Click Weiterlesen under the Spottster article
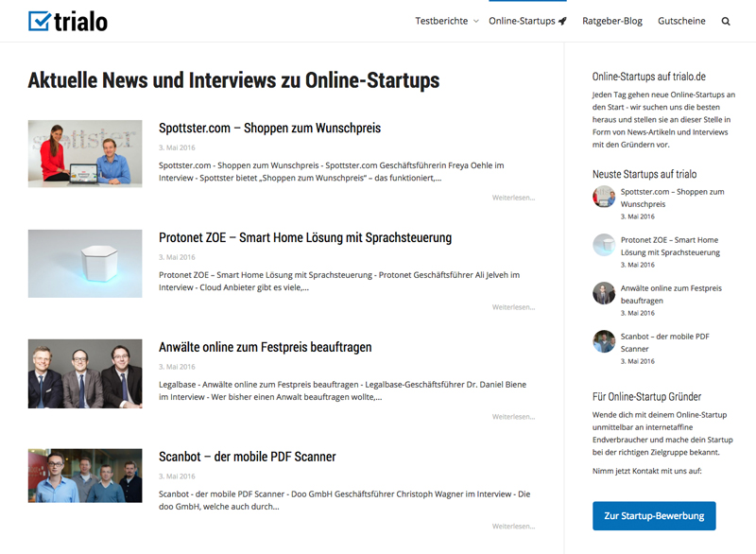 (x=513, y=198)
